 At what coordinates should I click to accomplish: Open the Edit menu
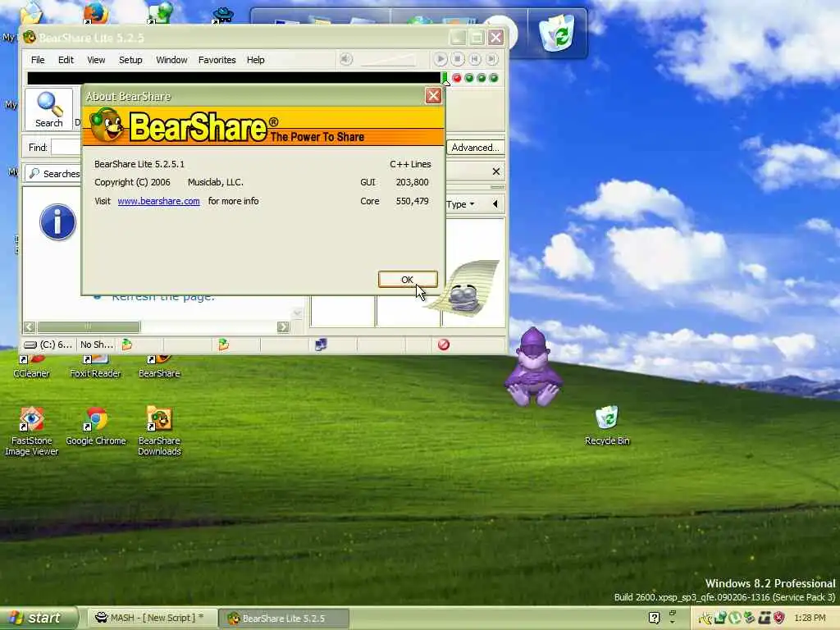point(66,60)
